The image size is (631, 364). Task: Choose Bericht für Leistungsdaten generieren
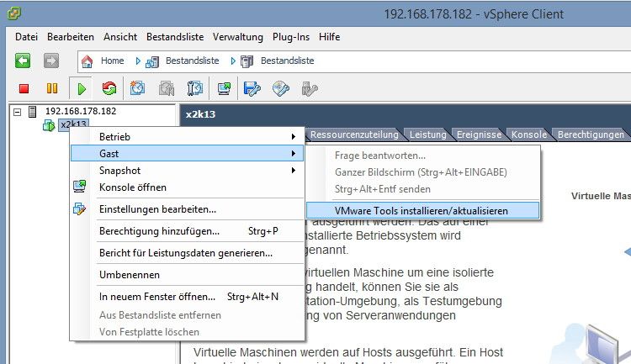(187, 253)
